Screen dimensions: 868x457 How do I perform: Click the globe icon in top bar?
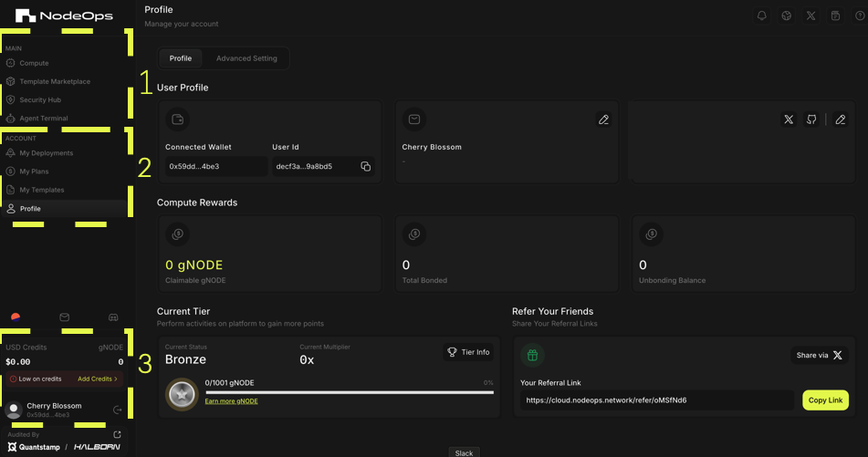click(786, 16)
